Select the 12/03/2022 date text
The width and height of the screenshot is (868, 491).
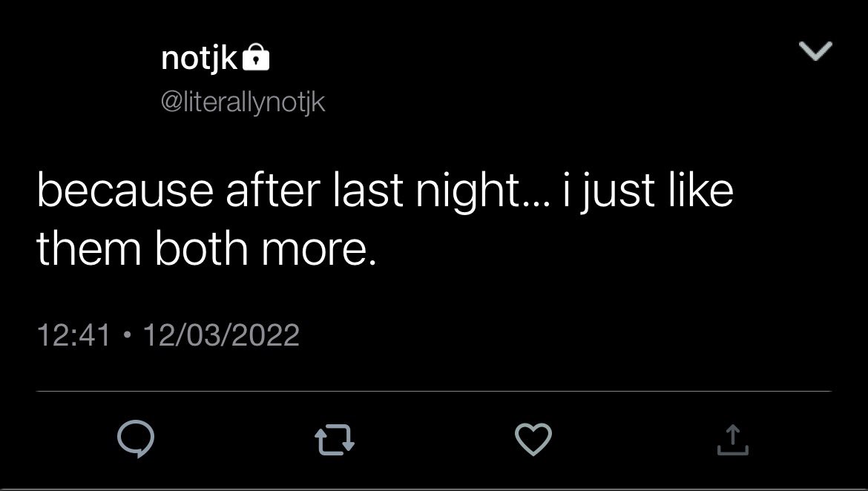coord(221,335)
